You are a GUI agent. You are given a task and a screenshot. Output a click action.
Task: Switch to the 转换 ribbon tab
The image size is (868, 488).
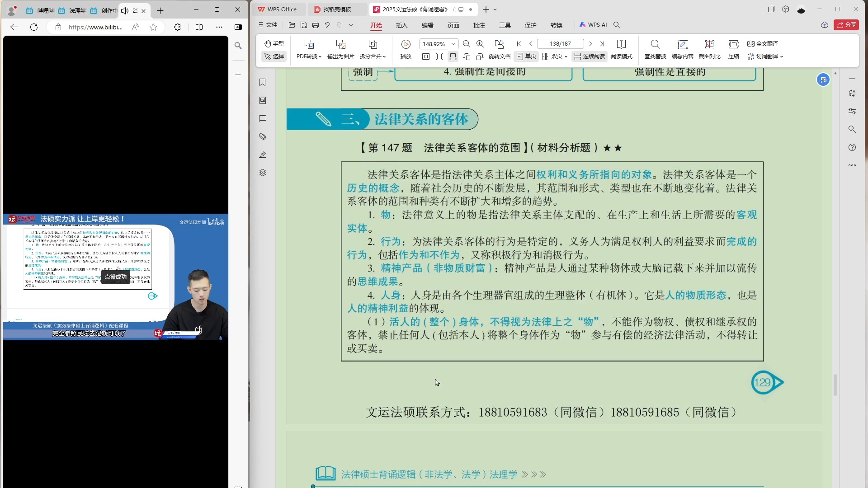click(x=556, y=25)
